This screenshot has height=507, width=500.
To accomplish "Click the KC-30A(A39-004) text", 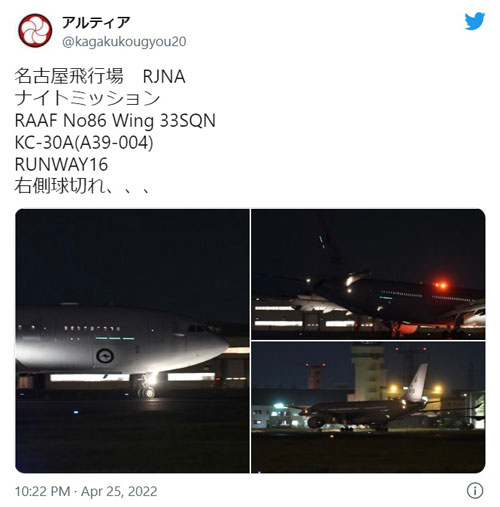I will pyautogui.click(x=84, y=143).
